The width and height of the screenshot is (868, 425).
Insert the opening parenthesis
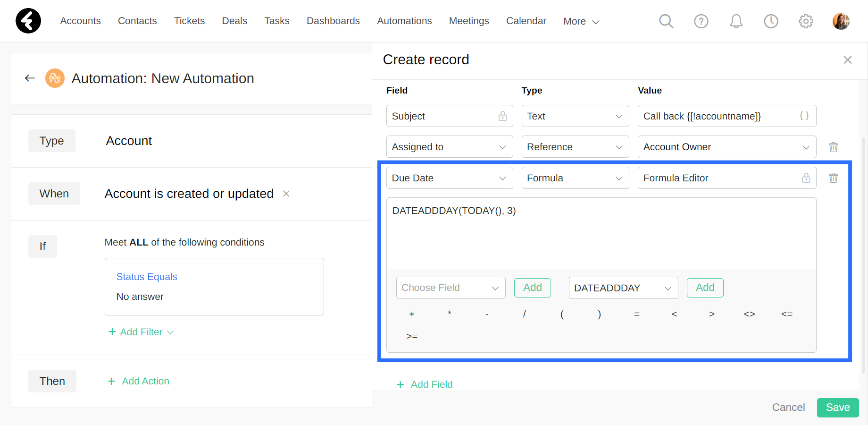[x=562, y=314]
